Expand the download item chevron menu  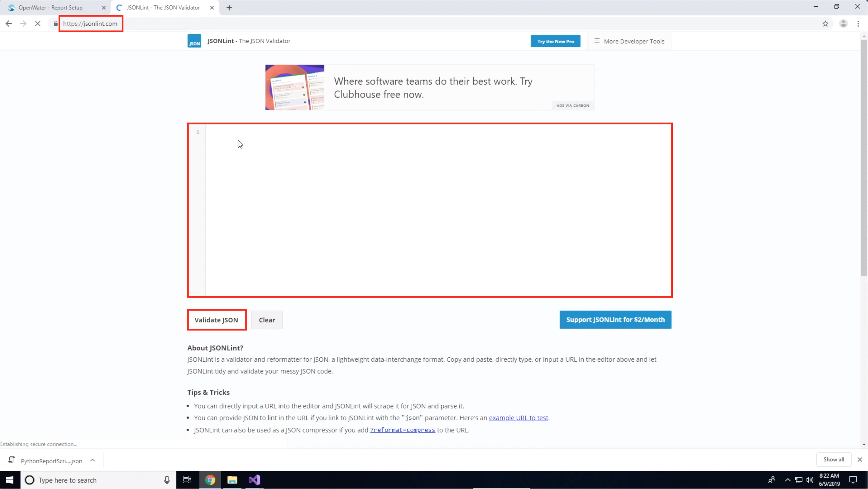(93, 460)
